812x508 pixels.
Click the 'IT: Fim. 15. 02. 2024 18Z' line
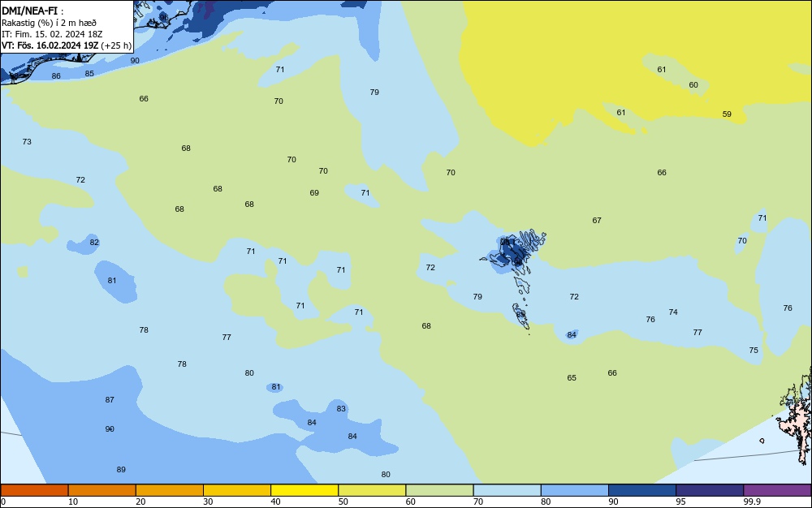52,34
